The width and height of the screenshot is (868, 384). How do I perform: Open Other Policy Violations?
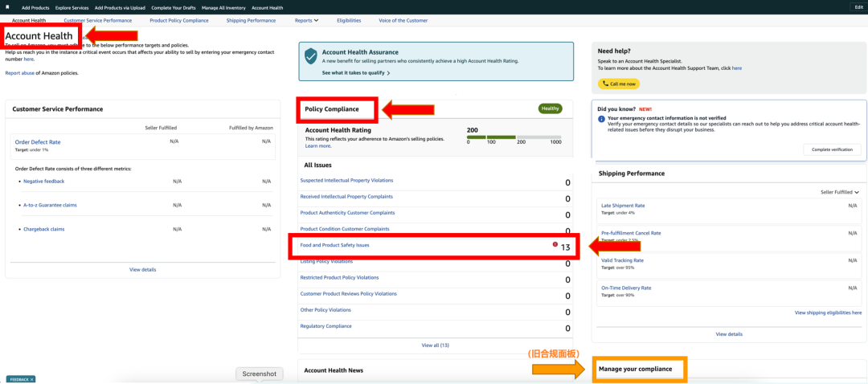(x=325, y=309)
